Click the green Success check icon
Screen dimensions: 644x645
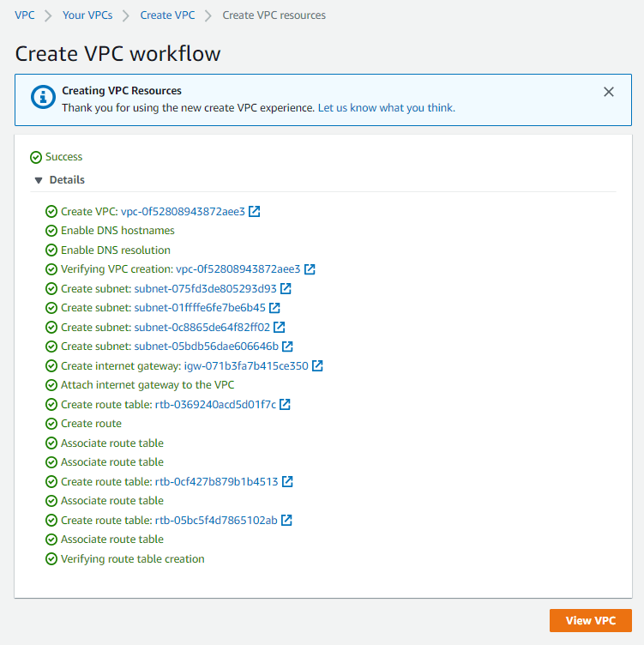[36, 157]
